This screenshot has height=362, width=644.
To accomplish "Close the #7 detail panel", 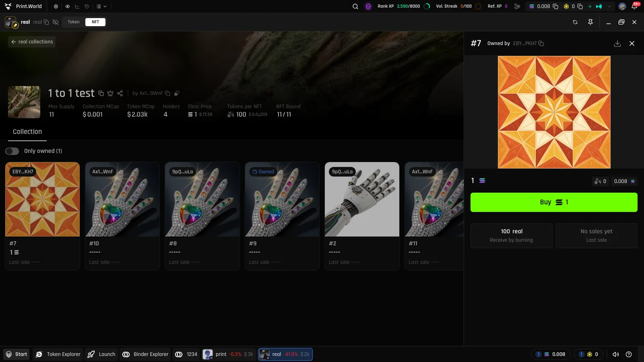I will [632, 43].
